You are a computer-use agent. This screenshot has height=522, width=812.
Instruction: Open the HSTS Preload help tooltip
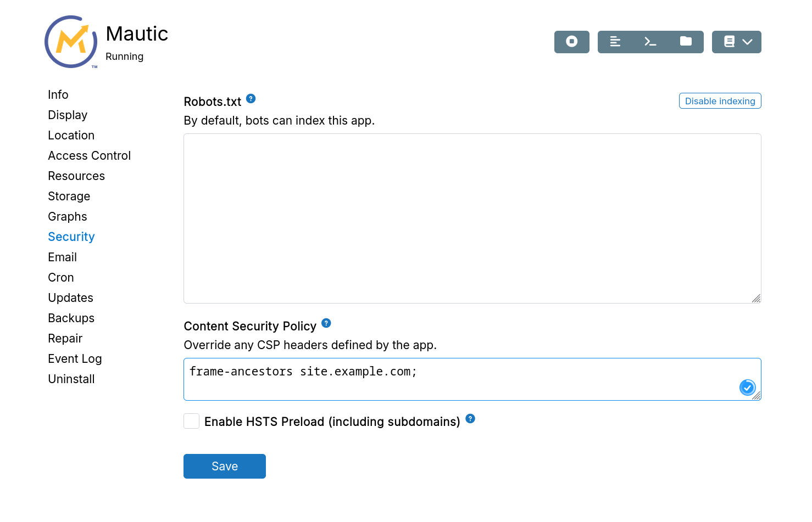470,418
